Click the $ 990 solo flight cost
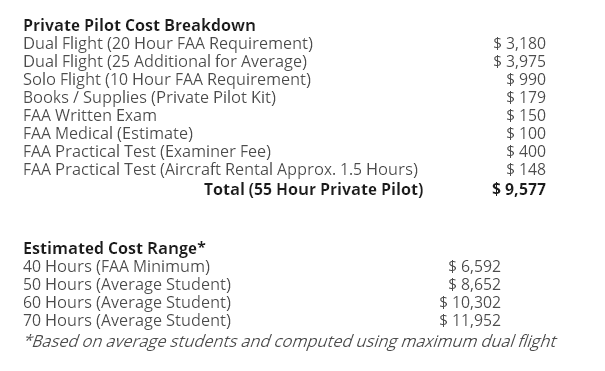The image size is (605, 371). coord(526,79)
